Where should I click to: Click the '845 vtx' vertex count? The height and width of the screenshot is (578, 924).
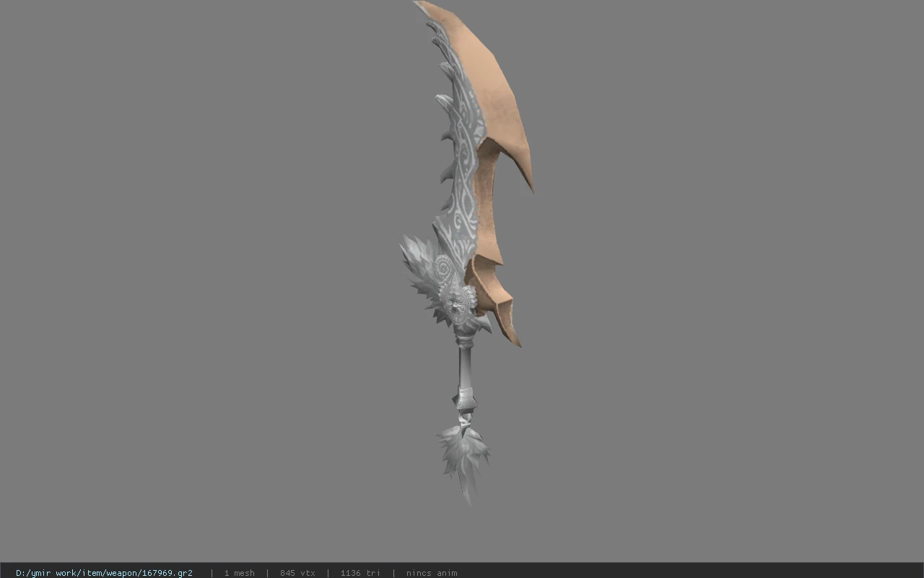tap(297, 573)
